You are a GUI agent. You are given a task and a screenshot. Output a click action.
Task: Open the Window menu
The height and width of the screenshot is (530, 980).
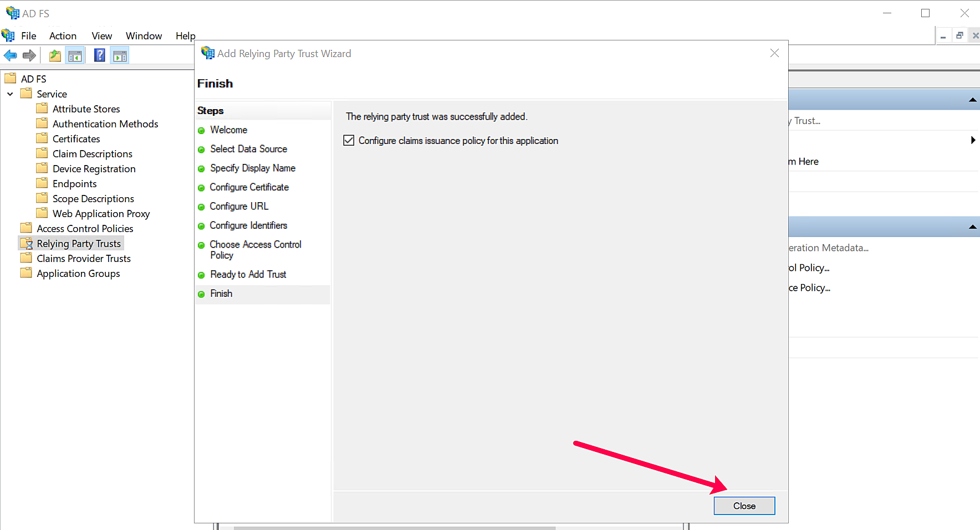144,36
